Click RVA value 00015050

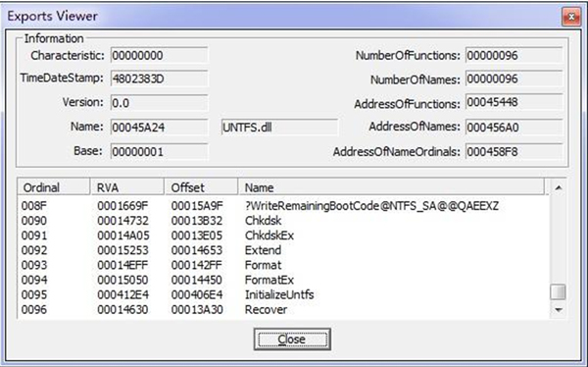coord(123,280)
